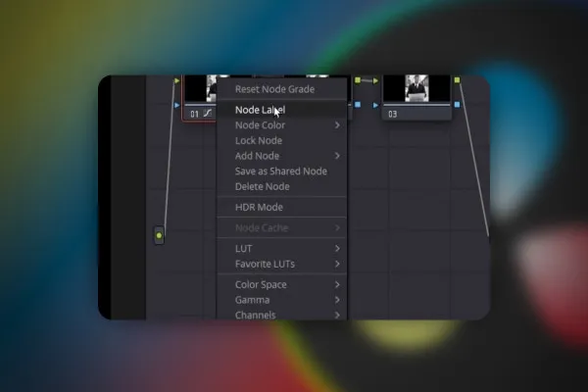The width and height of the screenshot is (588, 392).
Task: Click node 01 blue key input triangle
Action: click(177, 106)
